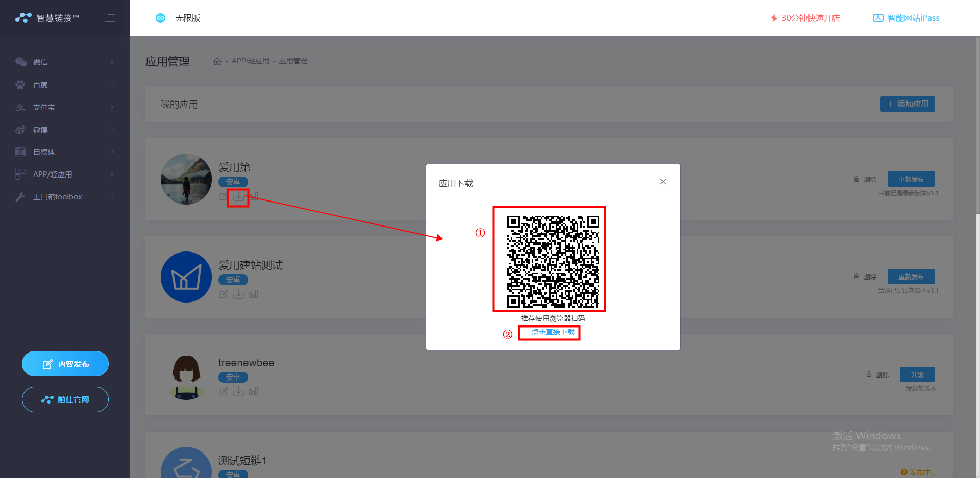The image size is (980, 478).
Task: Click the 内容发布 button
Action: click(65, 364)
